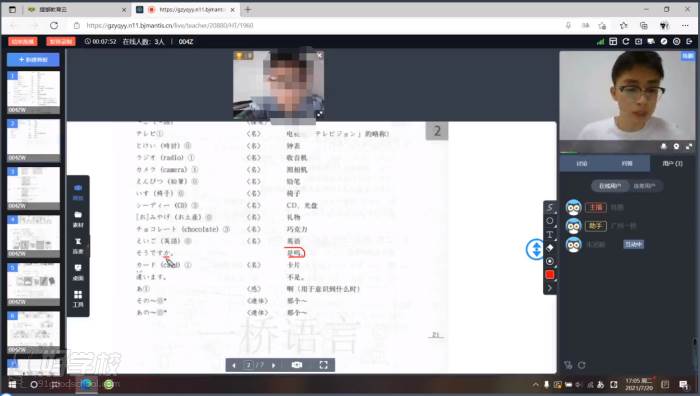Open the compass icon in top bar
This screenshot has height=396, width=700.
pyautogui.click(x=664, y=42)
